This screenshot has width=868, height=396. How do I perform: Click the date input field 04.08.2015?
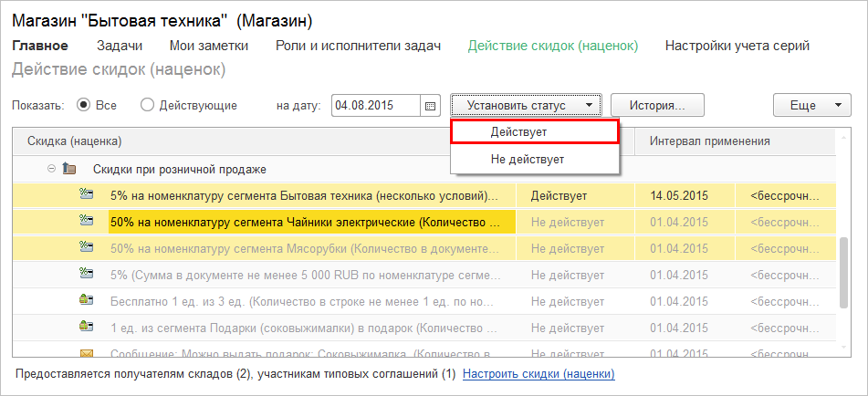pos(374,106)
